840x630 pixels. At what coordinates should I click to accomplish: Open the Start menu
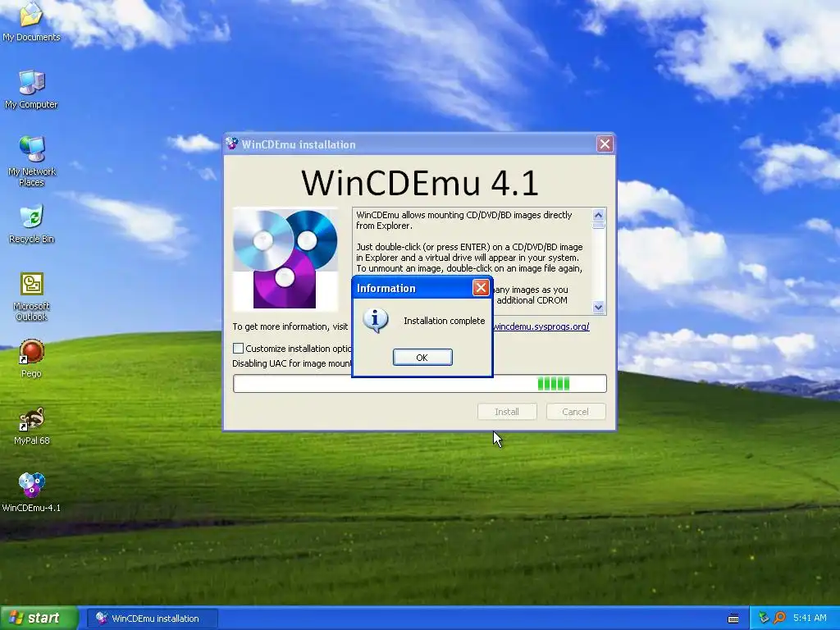(39, 618)
